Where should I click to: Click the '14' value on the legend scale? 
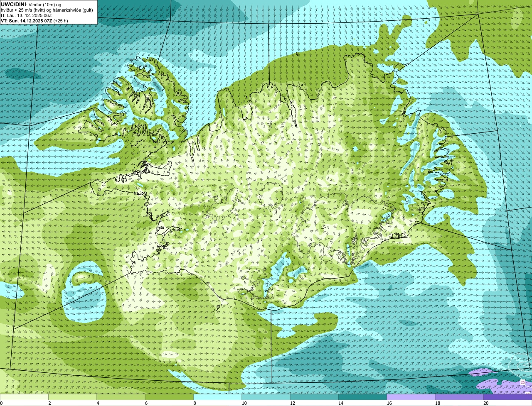coord(341,403)
